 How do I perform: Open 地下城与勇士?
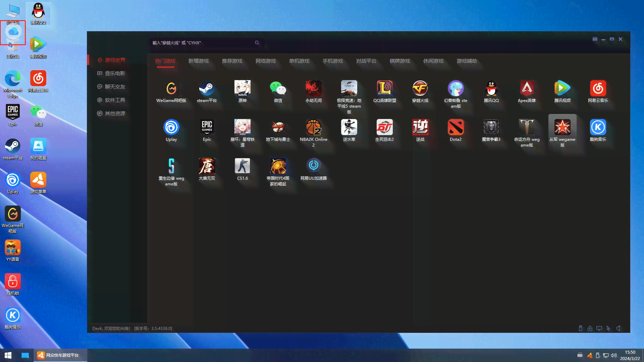pyautogui.click(x=278, y=130)
